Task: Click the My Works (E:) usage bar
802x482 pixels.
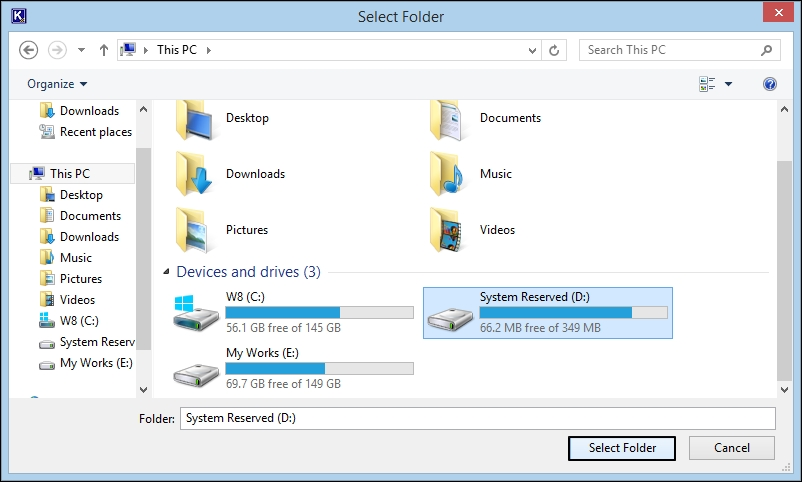Action: (x=320, y=368)
